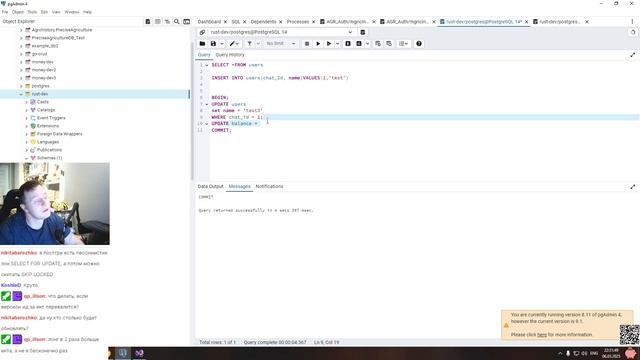Click the Visual Studio icon in taskbar
The width and height of the screenshot is (640, 360).
pos(139,353)
